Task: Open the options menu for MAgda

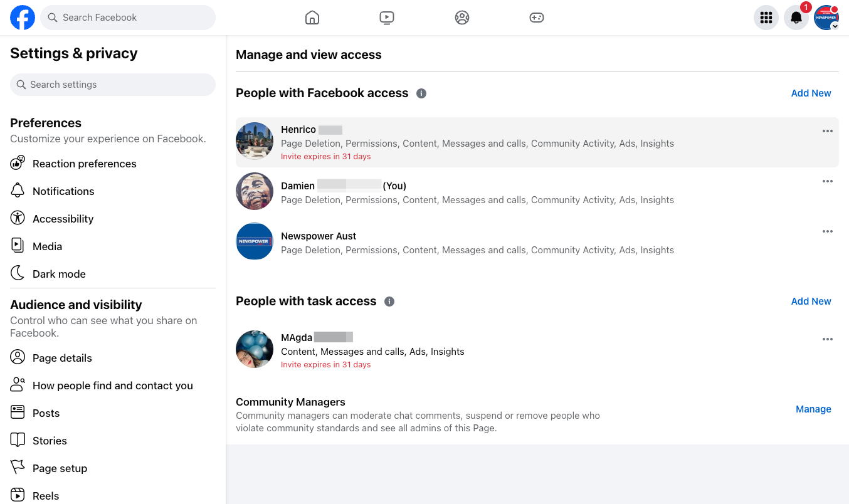Action: pos(828,339)
